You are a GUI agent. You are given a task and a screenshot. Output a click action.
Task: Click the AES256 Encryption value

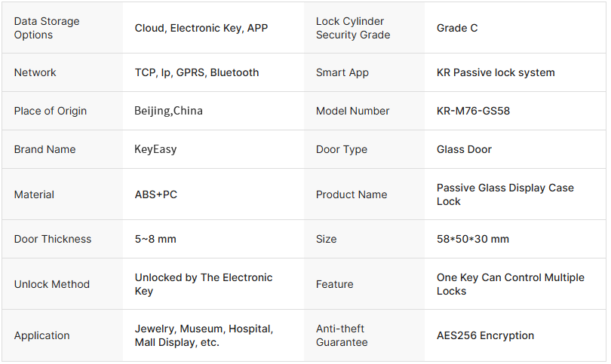pyautogui.click(x=485, y=335)
